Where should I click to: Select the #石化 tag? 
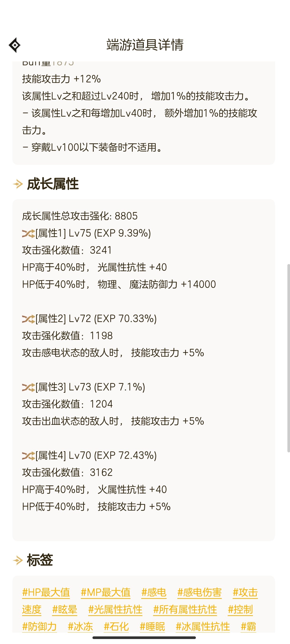pyautogui.click(x=116, y=626)
